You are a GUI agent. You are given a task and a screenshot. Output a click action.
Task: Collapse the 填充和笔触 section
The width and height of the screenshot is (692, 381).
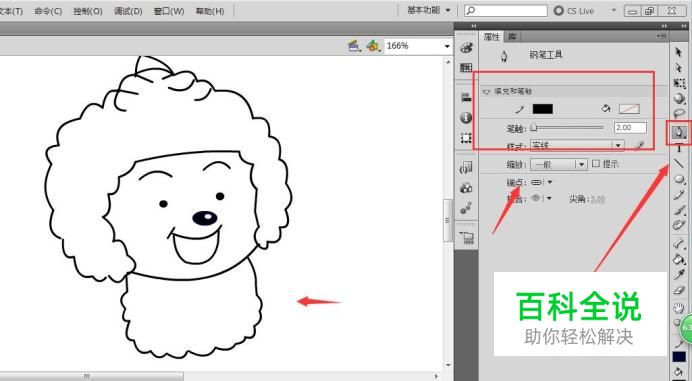(486, 92)
